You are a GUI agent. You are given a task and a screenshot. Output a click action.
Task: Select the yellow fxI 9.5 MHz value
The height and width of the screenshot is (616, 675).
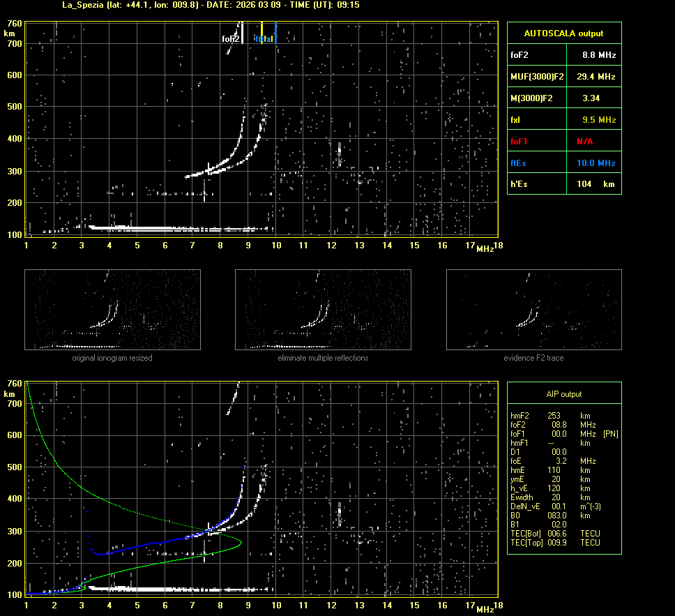point(599,119)
